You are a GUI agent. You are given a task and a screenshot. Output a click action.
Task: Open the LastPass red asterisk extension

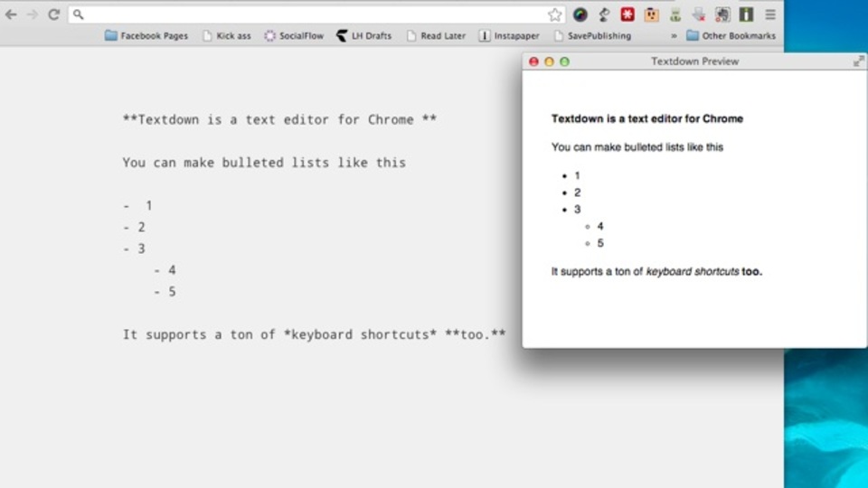pos(627,15)
